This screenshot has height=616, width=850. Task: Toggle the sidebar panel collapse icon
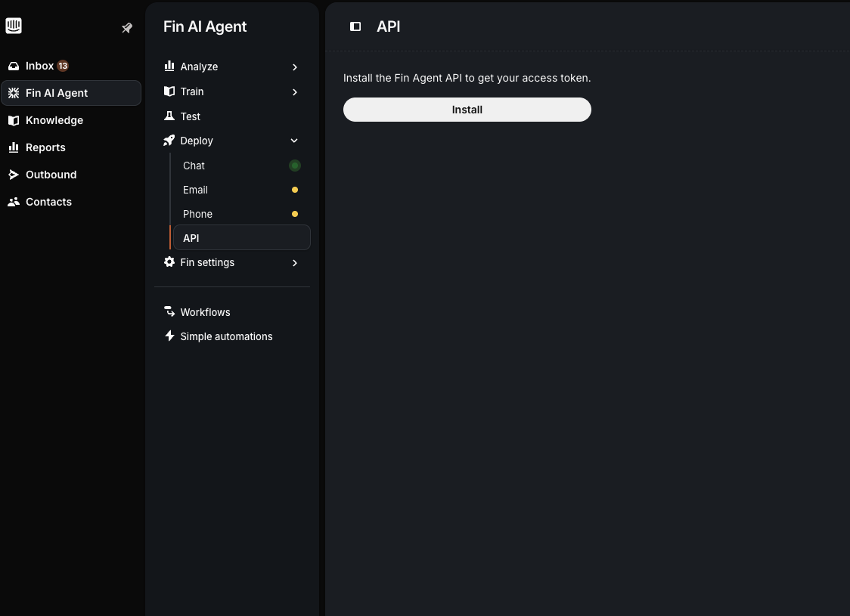click(355, 26)
